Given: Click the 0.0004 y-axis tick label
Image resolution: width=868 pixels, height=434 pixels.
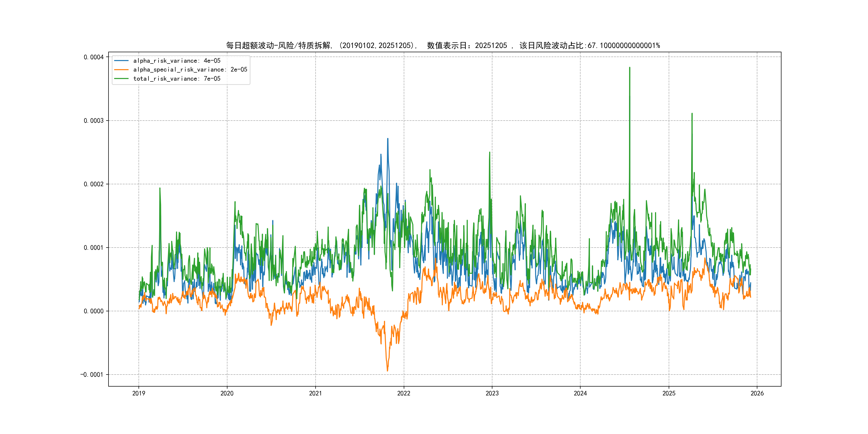Looking at the screenshot, I should point(94,57).
